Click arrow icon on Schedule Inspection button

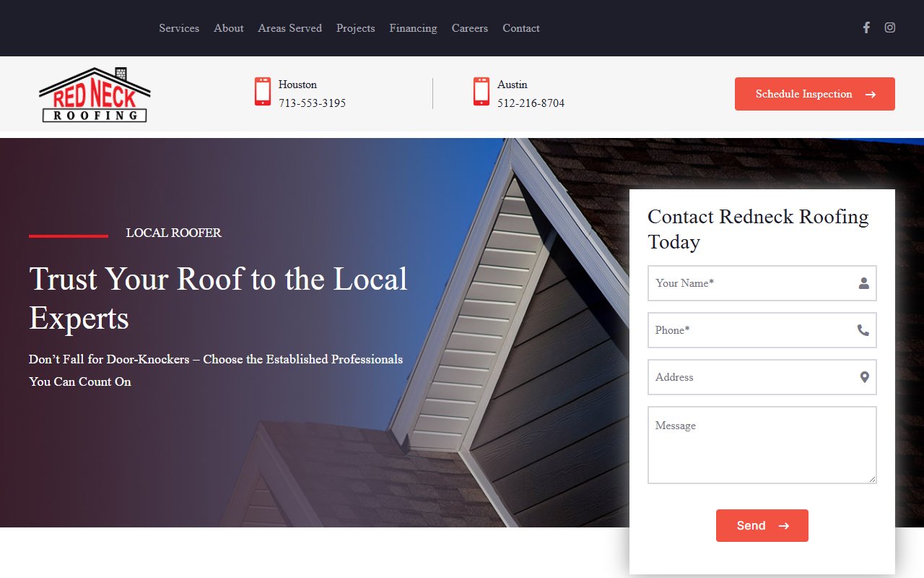(x=871, y=95)
